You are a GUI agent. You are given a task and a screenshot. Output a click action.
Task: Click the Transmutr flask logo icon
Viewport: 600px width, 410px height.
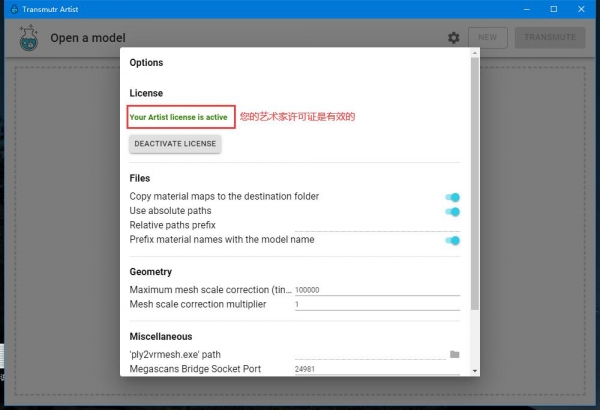click(29, 38)
